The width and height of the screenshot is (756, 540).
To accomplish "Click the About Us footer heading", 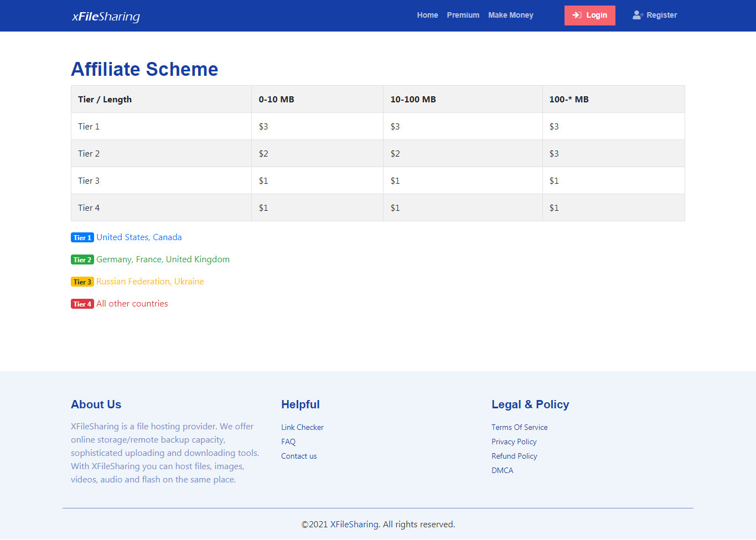I will click(96, 404).
